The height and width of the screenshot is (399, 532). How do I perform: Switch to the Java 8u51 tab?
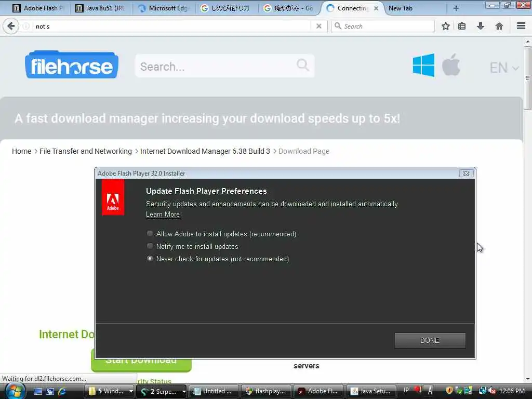tap(100, 8)
